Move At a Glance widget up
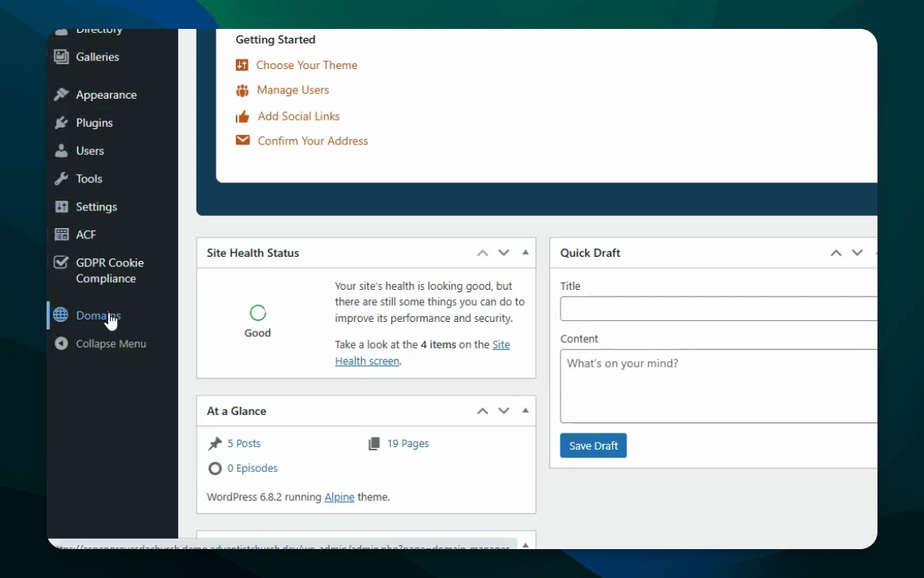 click(483, 410)
